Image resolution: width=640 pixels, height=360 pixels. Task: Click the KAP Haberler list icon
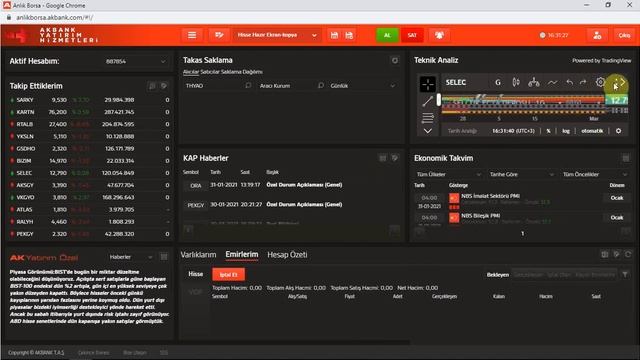pyautogui.click(x=382, y=158)
